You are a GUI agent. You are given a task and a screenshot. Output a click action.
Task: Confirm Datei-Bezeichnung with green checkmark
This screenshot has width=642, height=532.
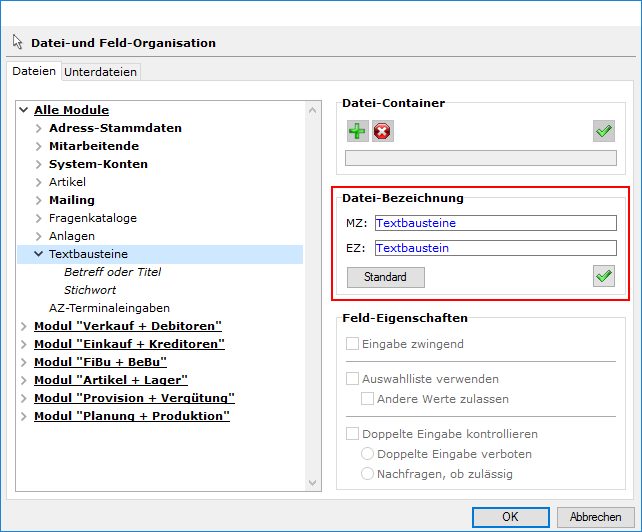click(603, 276)
